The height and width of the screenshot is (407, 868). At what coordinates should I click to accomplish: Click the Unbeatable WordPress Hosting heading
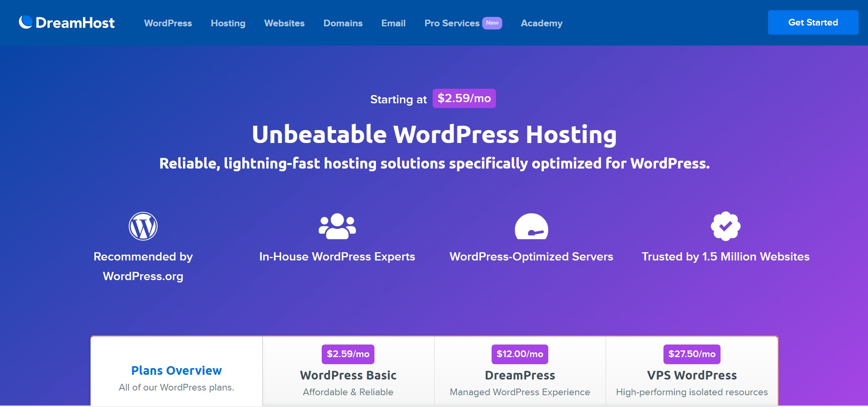434,134
